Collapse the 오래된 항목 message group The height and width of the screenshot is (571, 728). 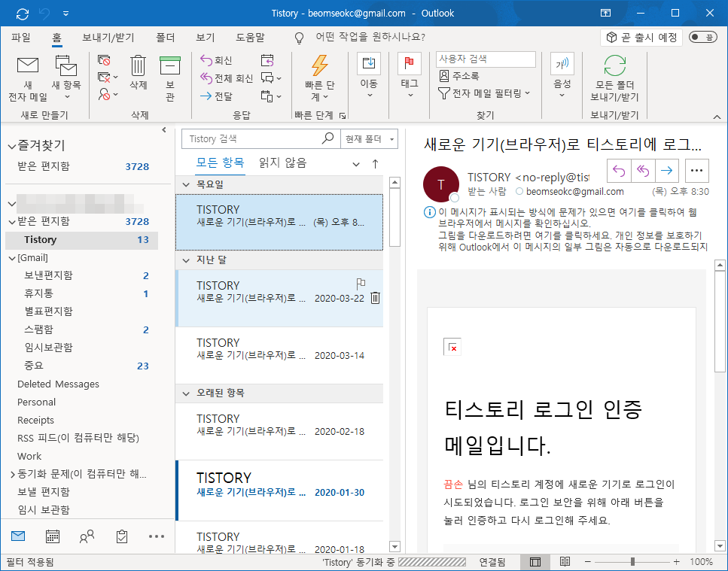pyautogui.click(x=186, y=393)
